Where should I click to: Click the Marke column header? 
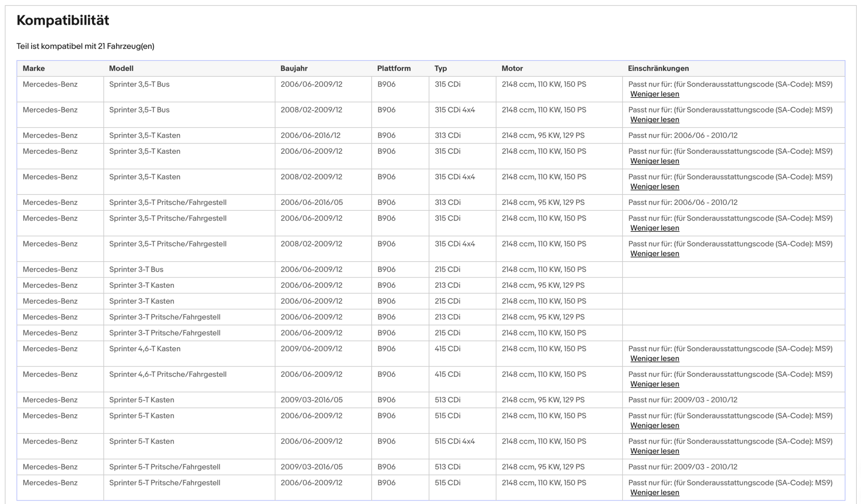[x=34, y=68]
